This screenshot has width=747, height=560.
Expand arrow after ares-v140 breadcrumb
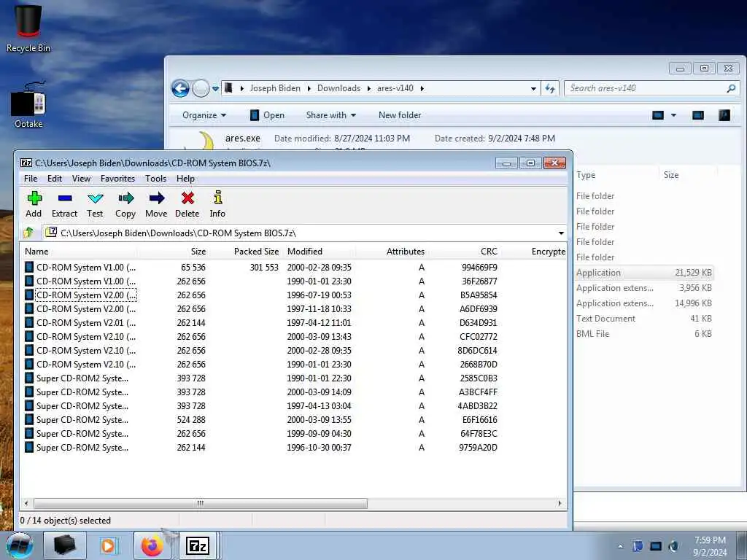click(422, 88)
